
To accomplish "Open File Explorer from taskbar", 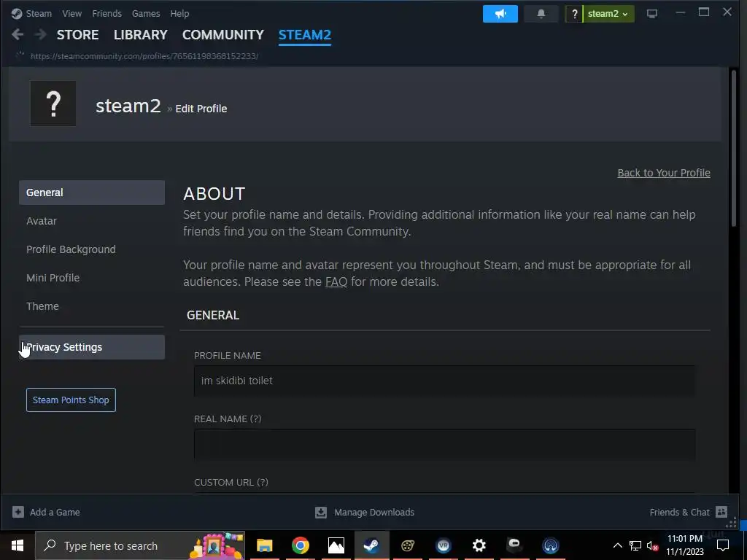I will 264,545.
